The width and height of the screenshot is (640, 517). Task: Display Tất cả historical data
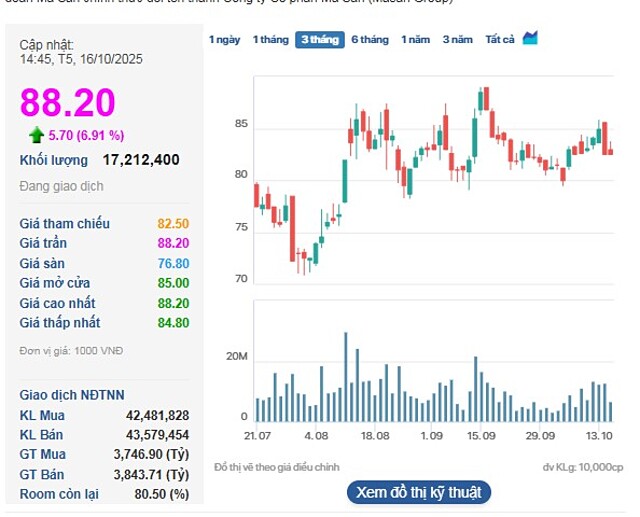tap(500, 39)
